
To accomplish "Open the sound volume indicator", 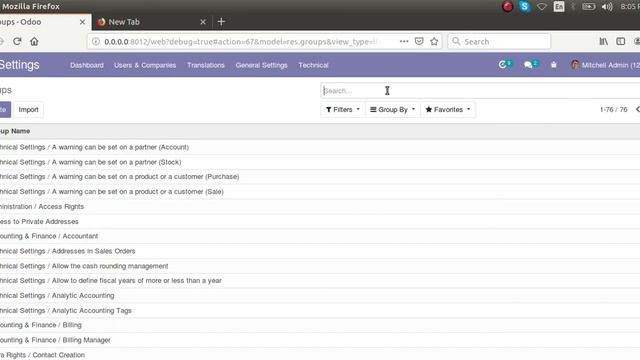I will pyautogui.click(x=607, y=7).
